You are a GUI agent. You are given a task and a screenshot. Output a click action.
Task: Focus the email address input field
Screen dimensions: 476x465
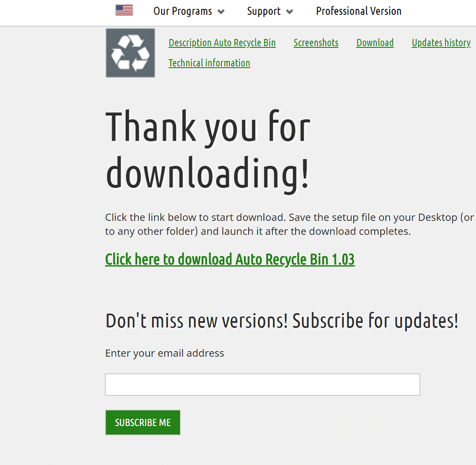pos(262,385)
